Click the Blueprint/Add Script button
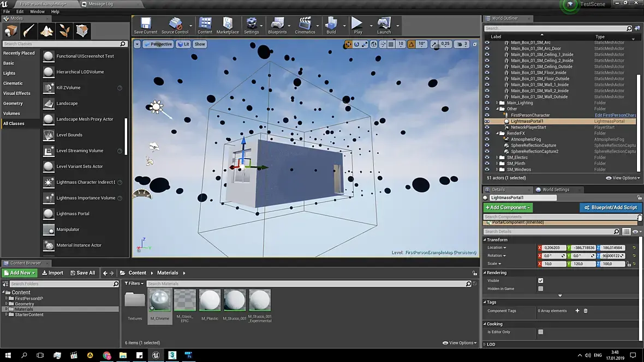 coord(610,208)
